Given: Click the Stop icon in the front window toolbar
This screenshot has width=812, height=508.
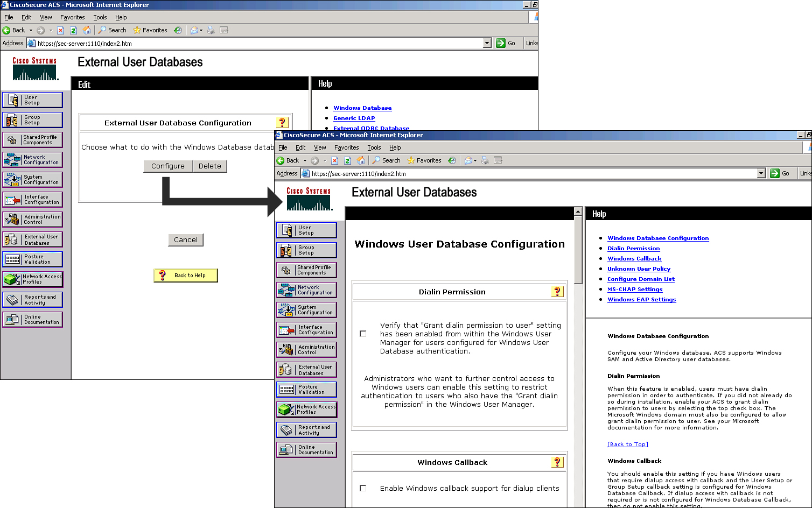Looking at the screenshot, I should pos(334,160).
